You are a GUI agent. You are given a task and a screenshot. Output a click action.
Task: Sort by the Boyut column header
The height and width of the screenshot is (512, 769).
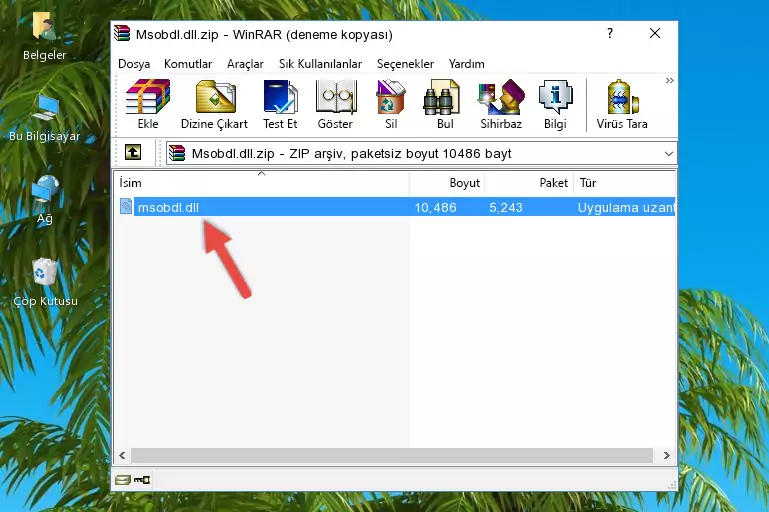447,183
